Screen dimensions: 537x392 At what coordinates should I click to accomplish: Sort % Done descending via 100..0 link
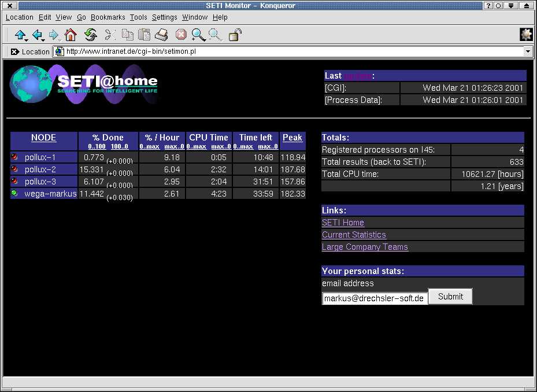tap(120, 146)
